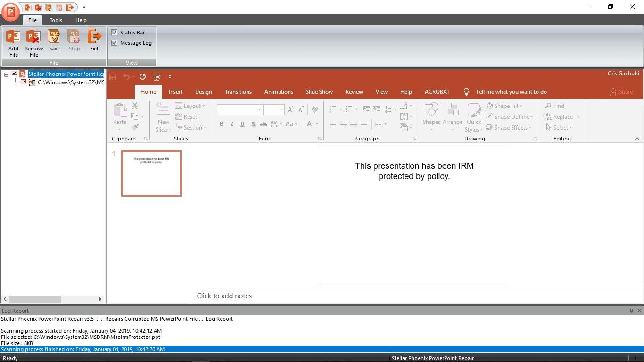Toggle Italic formatting in the Font group

pyautogui.click(x=232, y=124)
